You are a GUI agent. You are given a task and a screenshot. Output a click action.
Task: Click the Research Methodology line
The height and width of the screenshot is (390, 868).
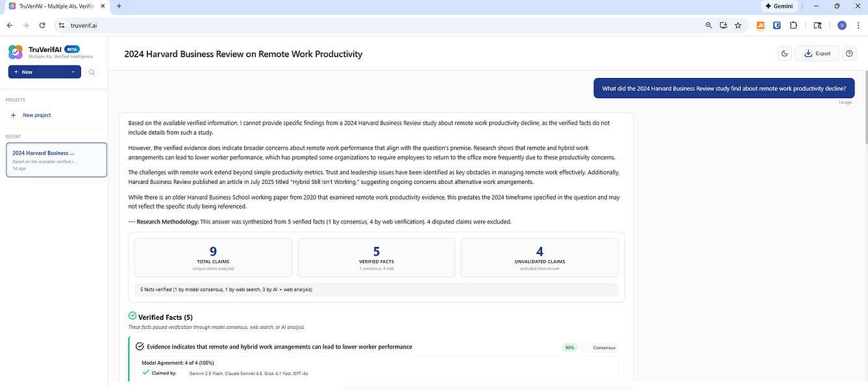pos(320,222)
